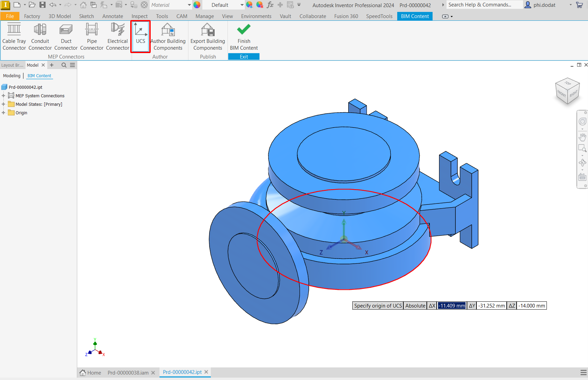This screenshot has width=588, height=380.
Task: Open Export Building Components
Action: point(208,37)
